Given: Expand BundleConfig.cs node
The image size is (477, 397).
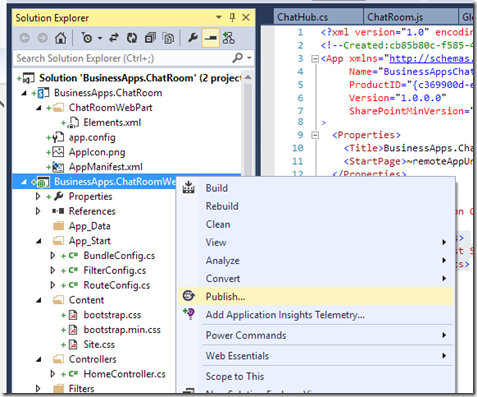Looking at the screenshot, I should 53,256.
